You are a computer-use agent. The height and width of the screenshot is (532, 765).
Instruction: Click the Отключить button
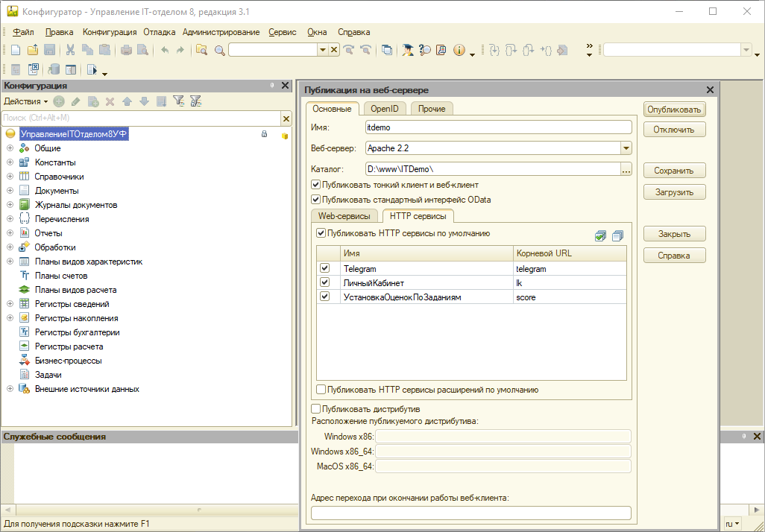(674, 130)
